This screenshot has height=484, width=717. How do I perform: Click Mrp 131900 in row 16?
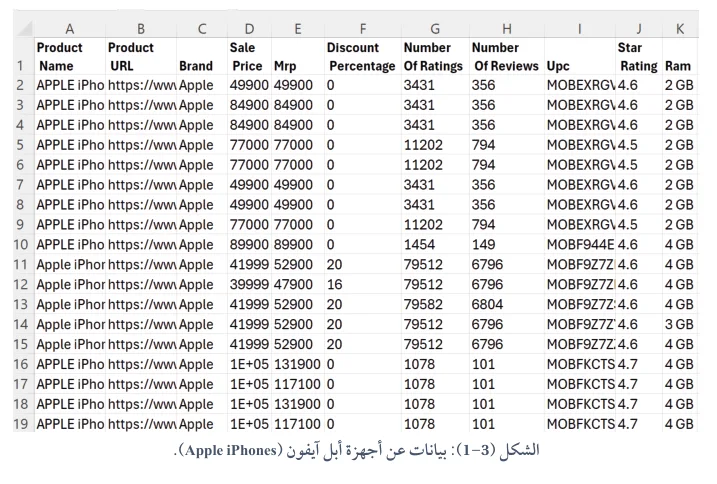coord(298,364)
